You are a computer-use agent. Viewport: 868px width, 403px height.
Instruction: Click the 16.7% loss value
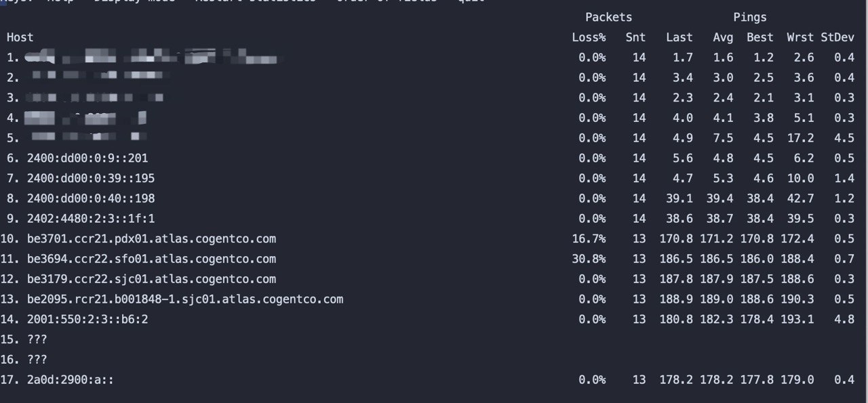point(589,239)
